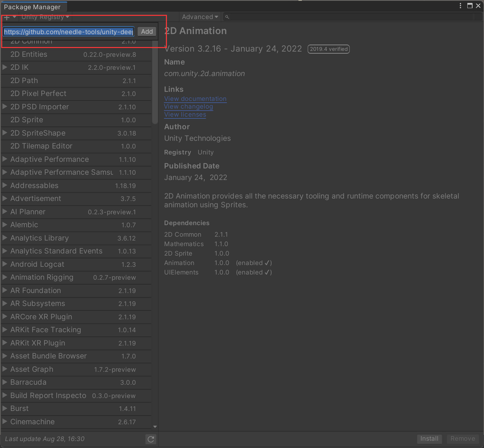Click the refresh icon to update package list
The width and height of the screenshot is (484, 448).
[151, 439]
